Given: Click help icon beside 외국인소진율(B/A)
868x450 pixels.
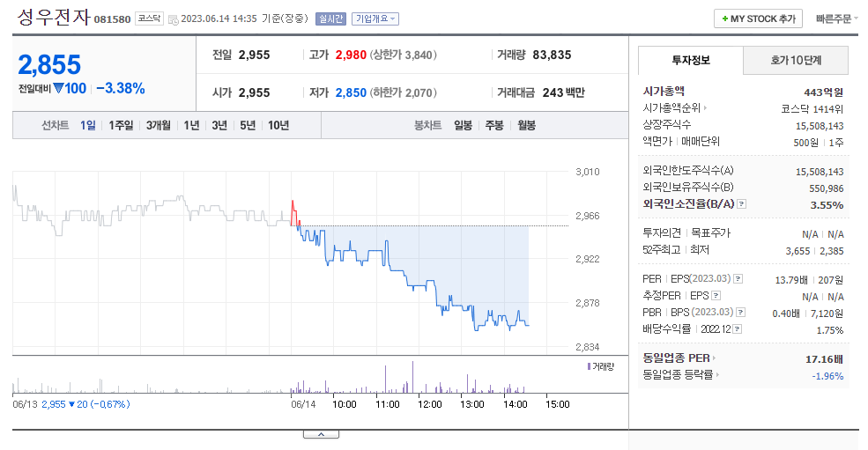Looking at the screenshot, I should pos(742,204).
